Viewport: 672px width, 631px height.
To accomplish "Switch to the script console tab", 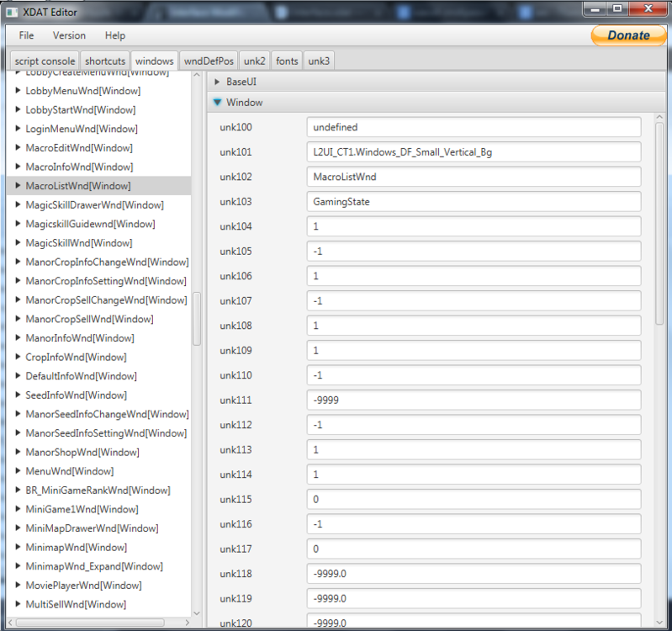I will coord(45,61).
